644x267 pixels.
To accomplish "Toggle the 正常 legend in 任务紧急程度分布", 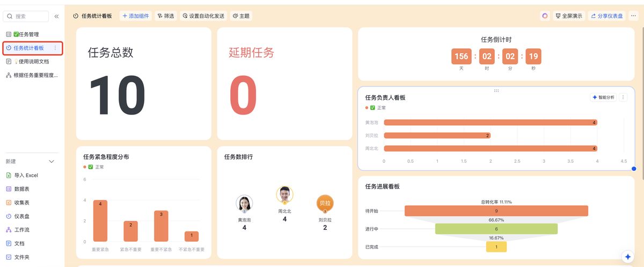I will coord(94,167).
